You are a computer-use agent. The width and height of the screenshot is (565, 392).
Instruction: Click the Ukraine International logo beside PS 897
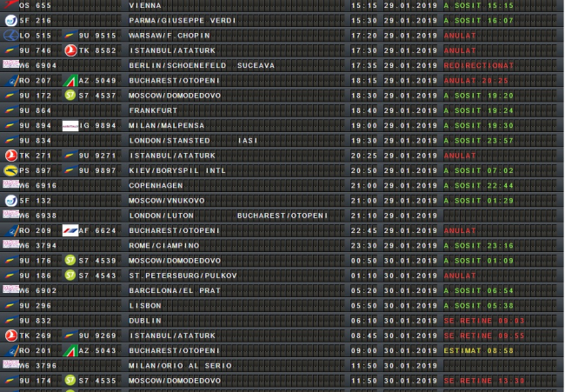click(x=10, y=170)
